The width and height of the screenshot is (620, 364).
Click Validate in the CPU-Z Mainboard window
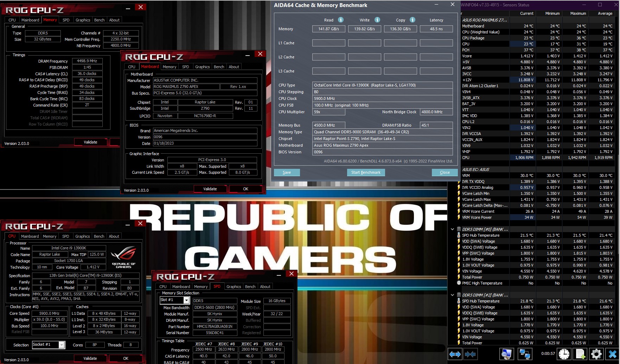(x=210, y=189)
